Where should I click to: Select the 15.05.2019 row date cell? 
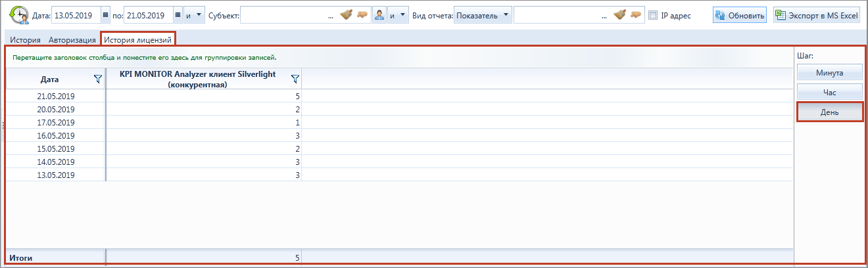pos(56,148)
